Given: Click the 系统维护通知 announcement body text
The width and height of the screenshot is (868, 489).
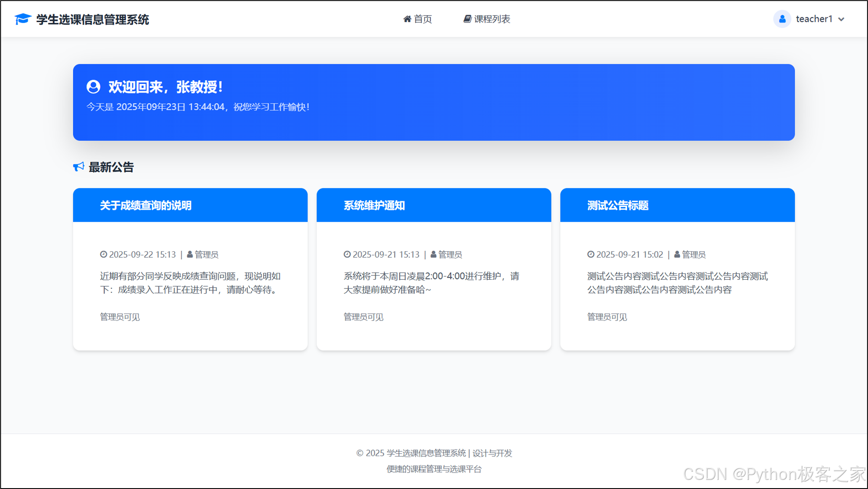Looking at the screenshot, I should (x=431, y=283).
